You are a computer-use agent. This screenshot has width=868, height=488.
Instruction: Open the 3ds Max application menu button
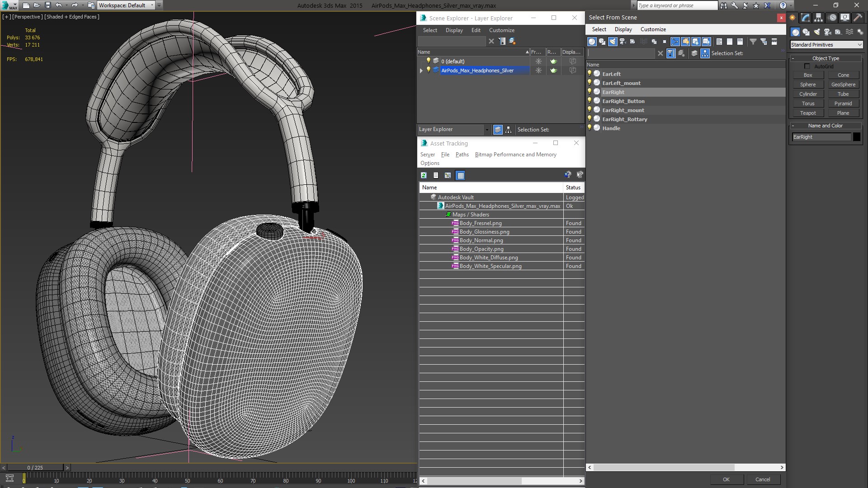9,5
